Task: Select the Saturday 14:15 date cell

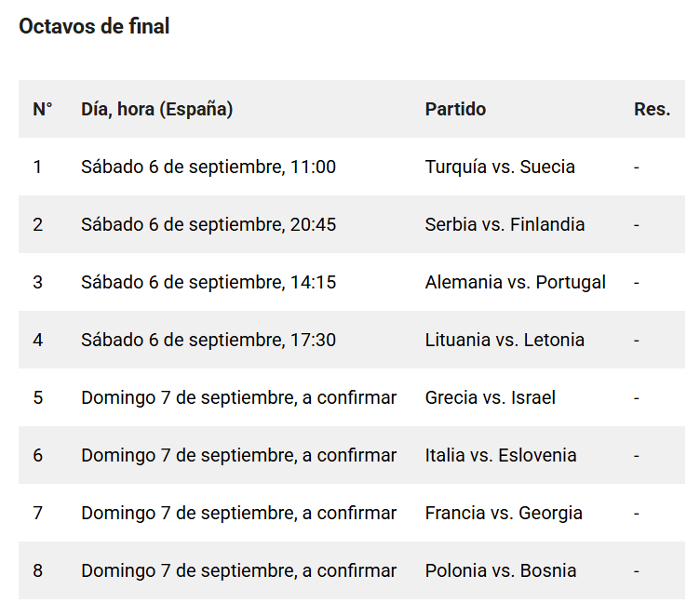Action: (209, 283)
